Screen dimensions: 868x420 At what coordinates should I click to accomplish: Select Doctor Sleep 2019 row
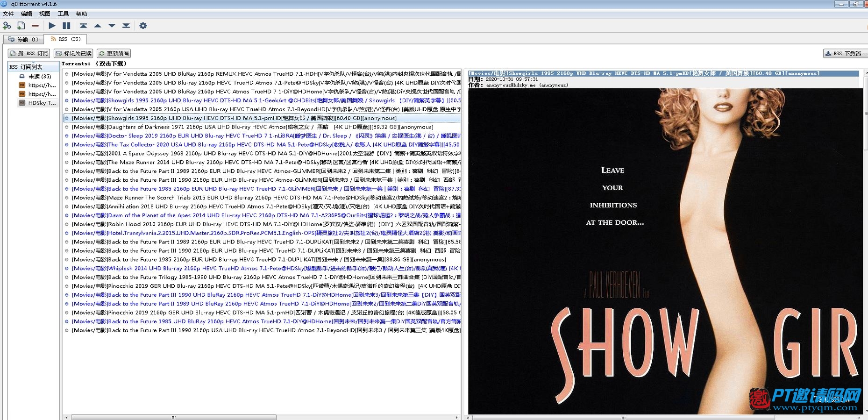262,136
